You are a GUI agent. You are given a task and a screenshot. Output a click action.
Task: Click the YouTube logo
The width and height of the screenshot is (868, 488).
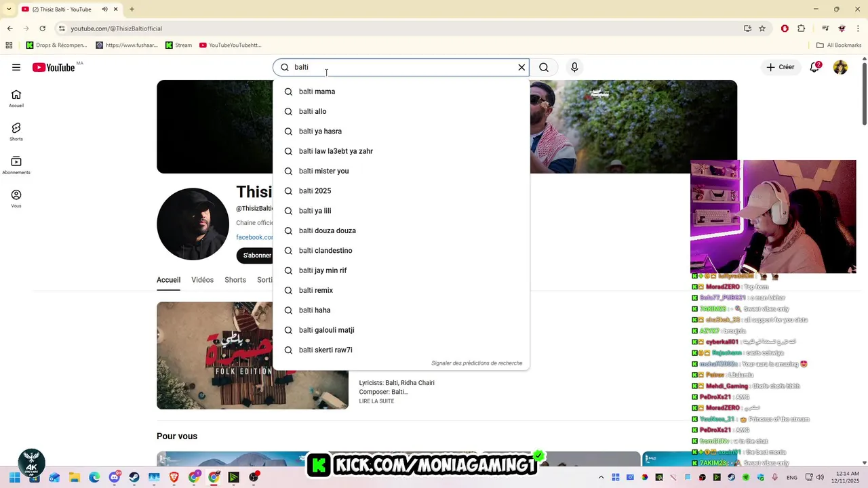[x=53, y=67]
